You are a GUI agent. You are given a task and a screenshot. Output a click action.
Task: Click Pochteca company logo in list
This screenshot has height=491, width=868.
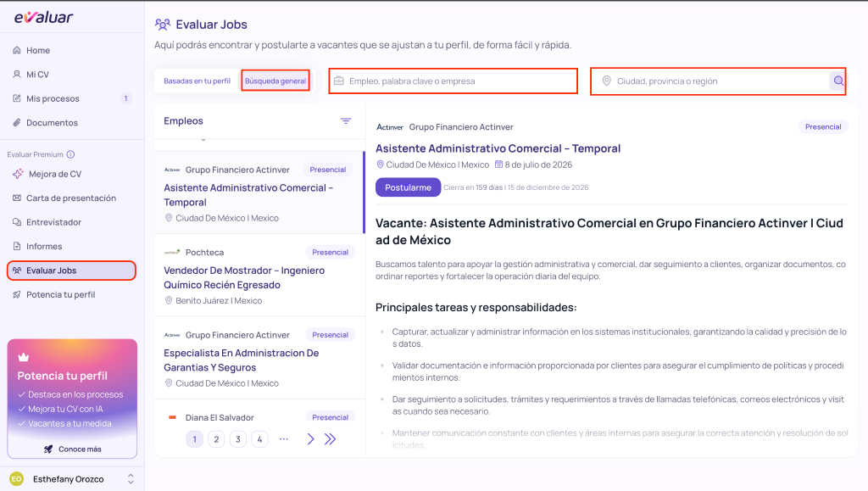click(x=172, y=253)
